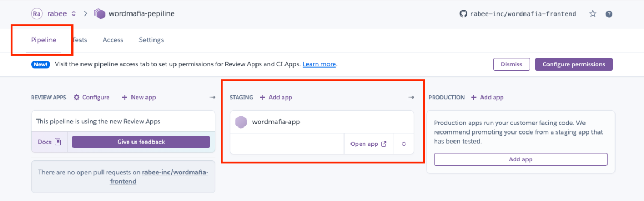Click Configure permissions button

tap(574, 64)
